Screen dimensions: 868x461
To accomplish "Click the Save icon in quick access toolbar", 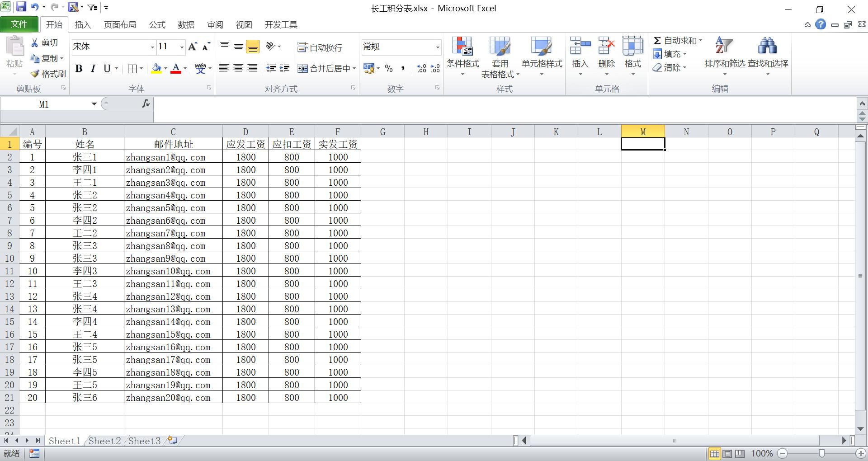I will (x=21, y=7).
